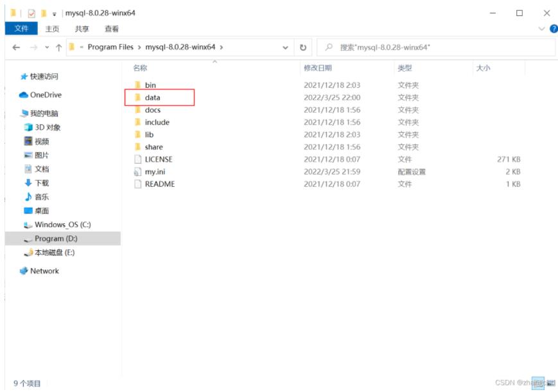558x392 pixels.
Task: Open the help question mark icon
Action: pyautogui.click(x=553, y=29)
